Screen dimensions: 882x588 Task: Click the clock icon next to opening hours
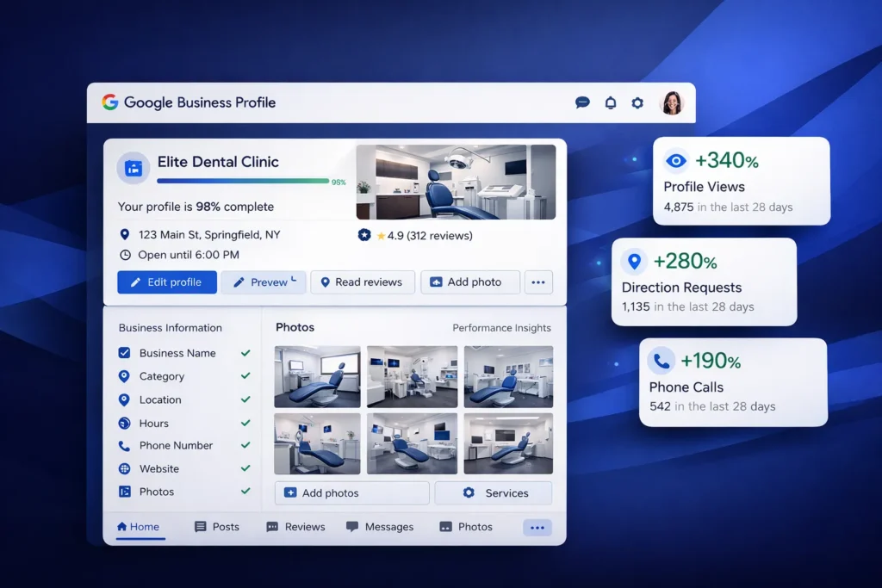(123, 255)
